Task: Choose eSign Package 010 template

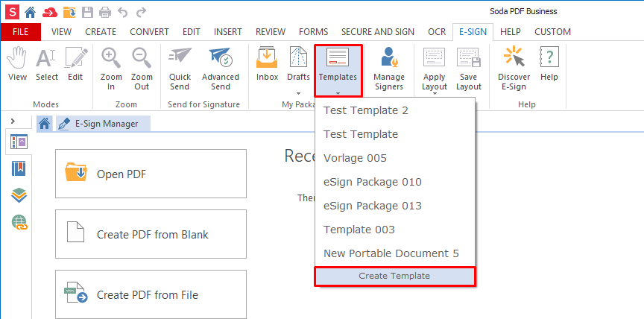Action: point(395,182)
